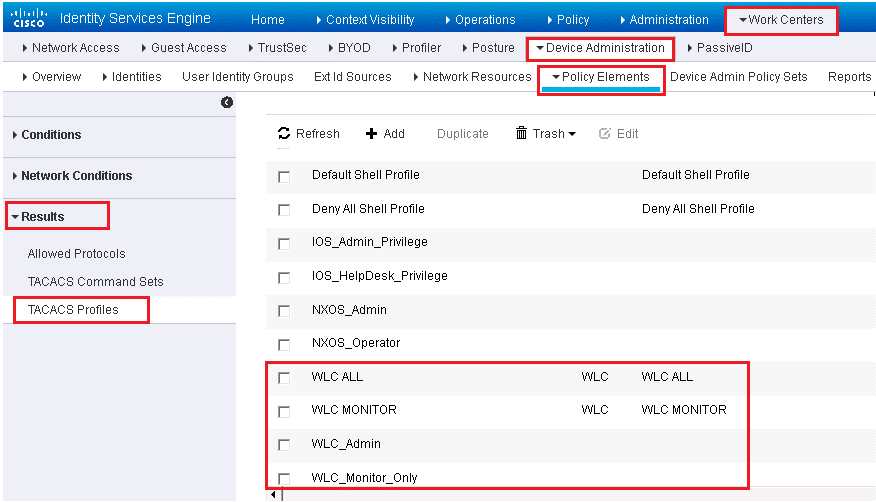Image resolution: width=876 pixels, height=502 pixels.
Task: Open the Work Centers menu
Action: click(781, 20)
